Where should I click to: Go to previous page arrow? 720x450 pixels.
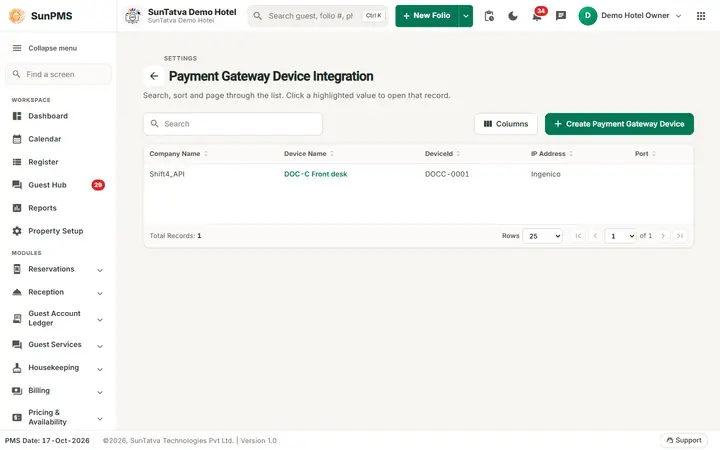tap(595, 236)
